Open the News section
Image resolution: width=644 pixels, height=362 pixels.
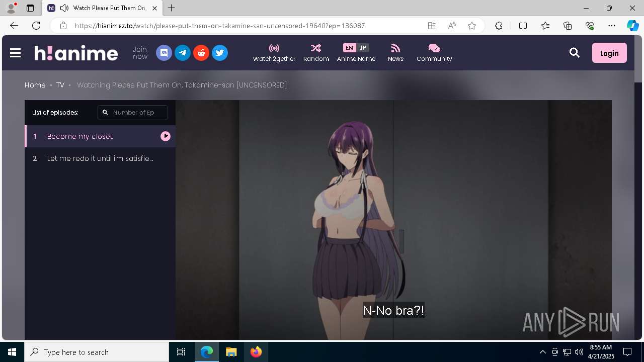395,53
